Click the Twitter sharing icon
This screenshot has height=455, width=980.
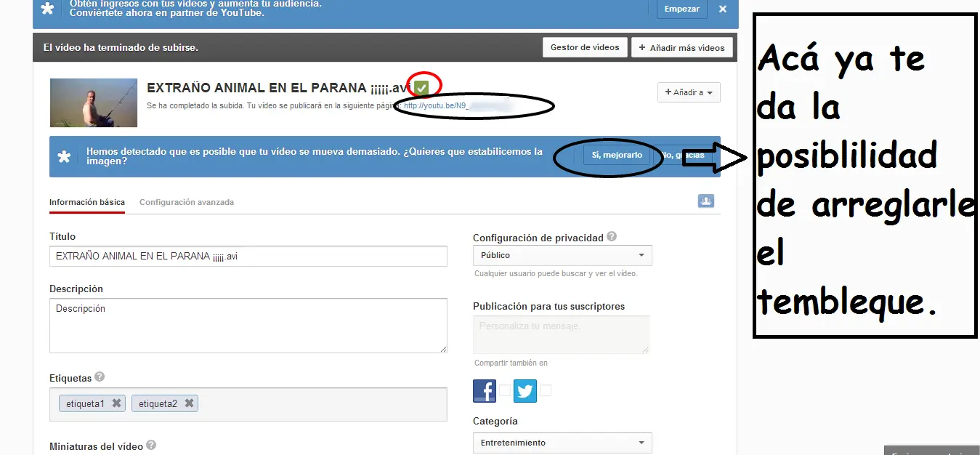[x=525, y=390]
